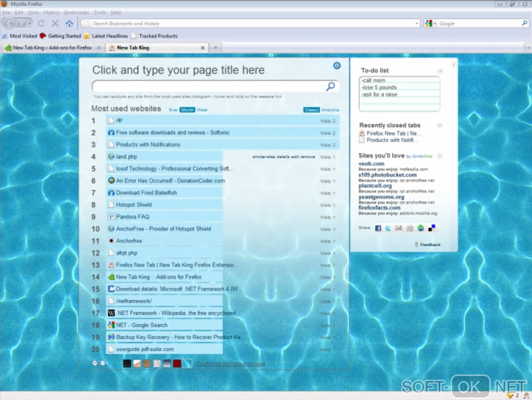Switch to Classic view
532x400 pixels.
311,110
